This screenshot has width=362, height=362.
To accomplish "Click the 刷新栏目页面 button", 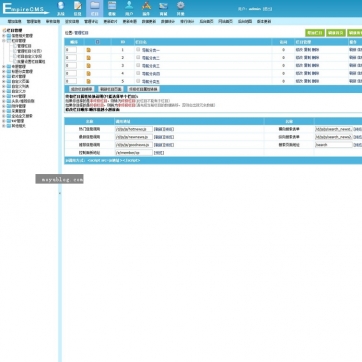I will (111, 89).
